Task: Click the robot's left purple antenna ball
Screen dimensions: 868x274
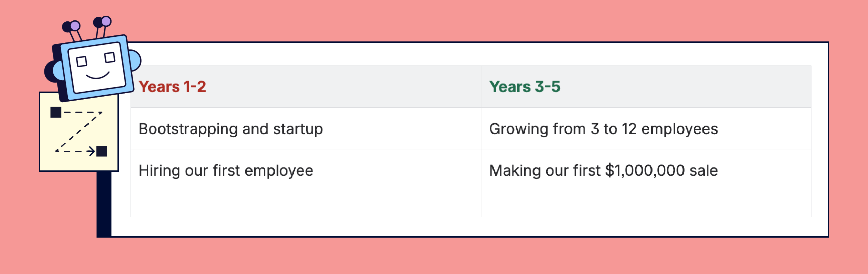Action: click(75, 26)
